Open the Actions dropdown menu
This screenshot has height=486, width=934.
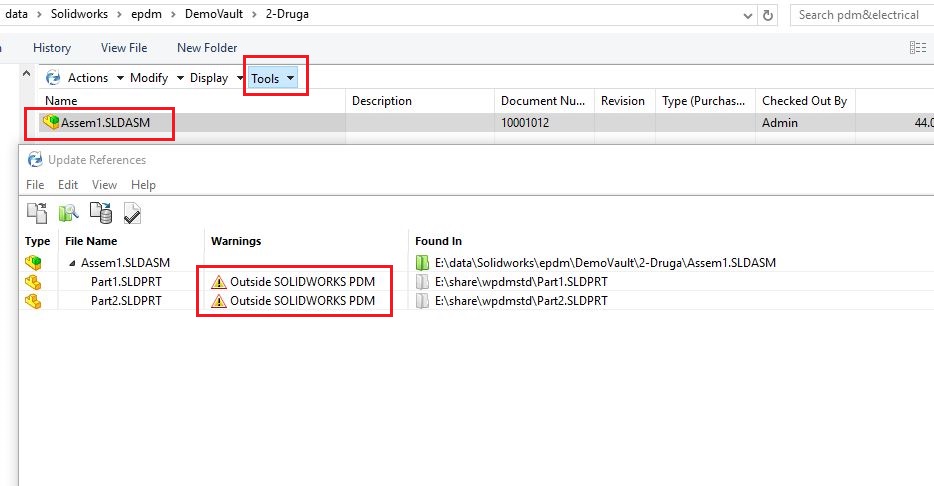(95, 78)
